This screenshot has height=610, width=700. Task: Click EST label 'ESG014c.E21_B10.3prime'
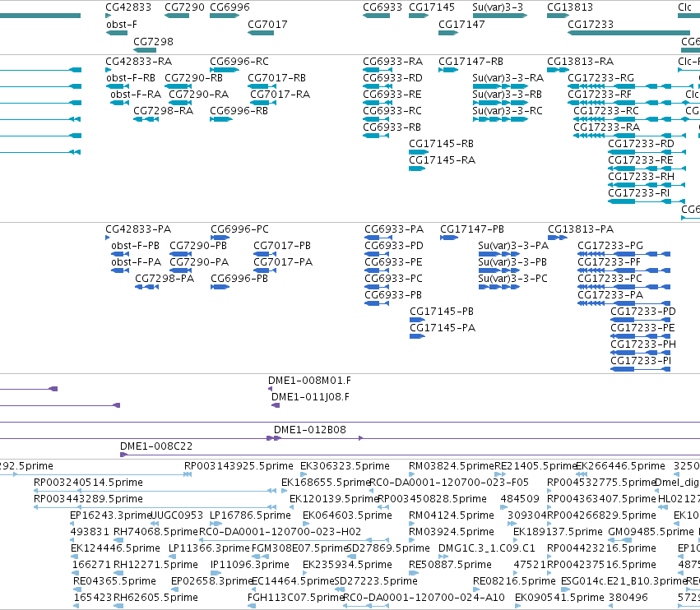[x=624, y=581]
